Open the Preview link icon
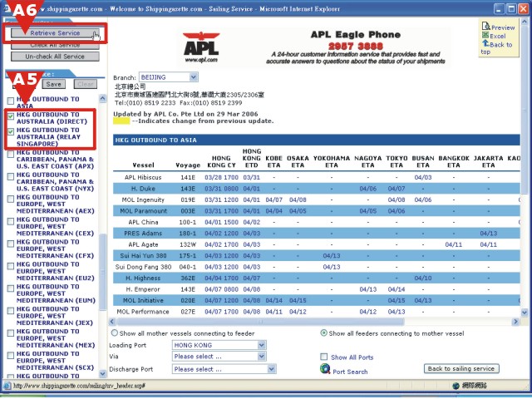 [485, 27]
